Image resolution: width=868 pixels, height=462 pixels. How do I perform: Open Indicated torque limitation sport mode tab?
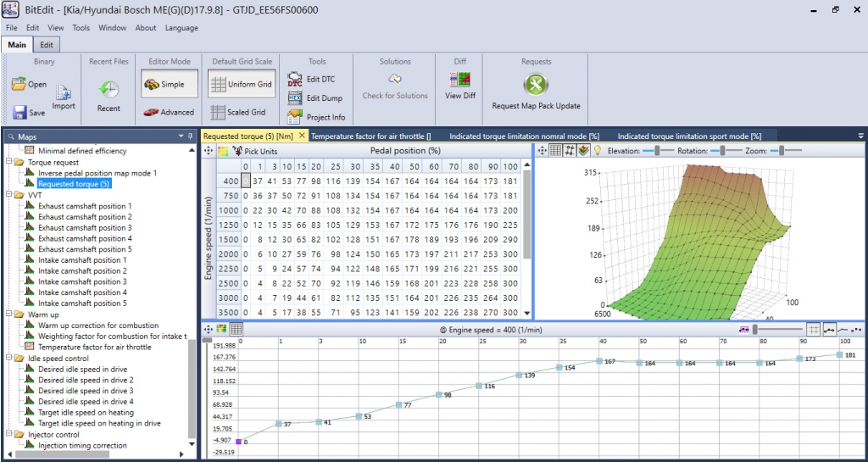(689, 136)
